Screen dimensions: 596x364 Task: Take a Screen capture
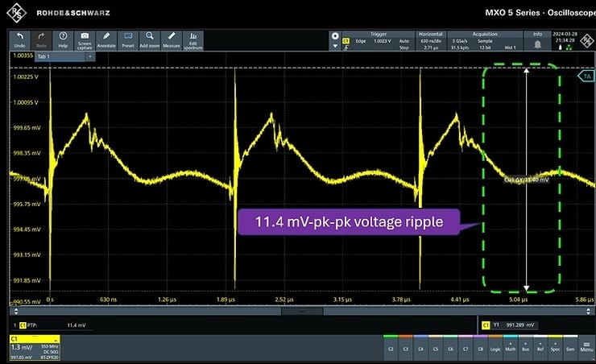pos(85,40)
